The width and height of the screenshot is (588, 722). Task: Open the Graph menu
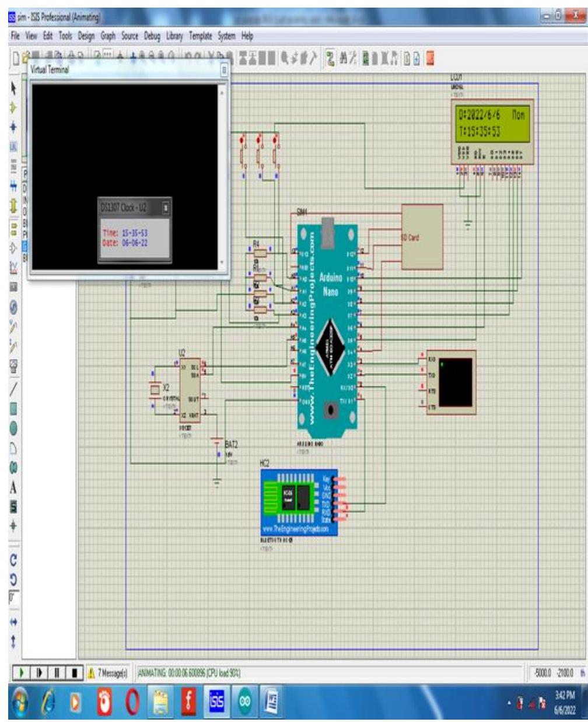point(108,36)
